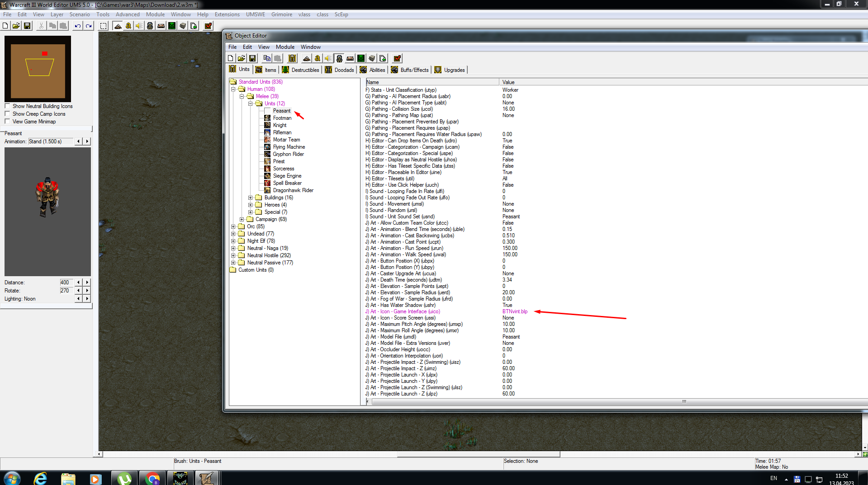The image size is (868, 485).
Task: Open Import Manager from World Editor toolbar
Action: pyautogui.click(x=194, y=26)
